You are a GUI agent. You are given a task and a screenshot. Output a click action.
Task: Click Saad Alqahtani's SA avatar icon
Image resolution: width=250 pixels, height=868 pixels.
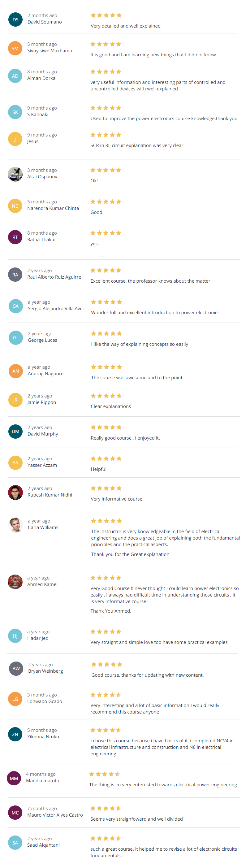[15, 843]
